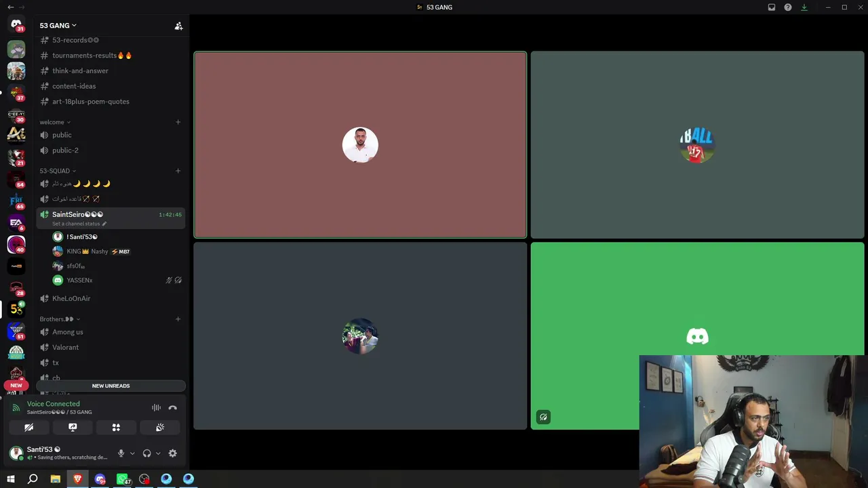Open Windows Start menu
868x488 pixels.
tap(10, 479)
